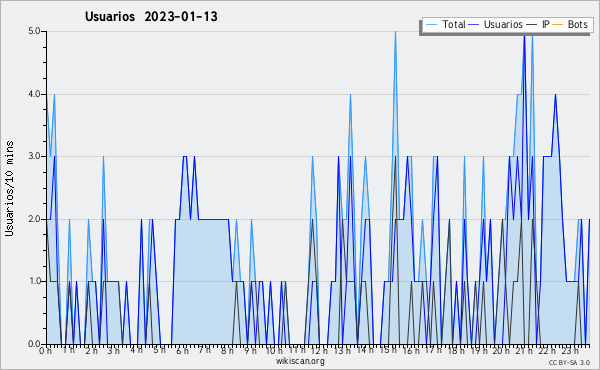Click the IP legend entry

coord(538,24)
